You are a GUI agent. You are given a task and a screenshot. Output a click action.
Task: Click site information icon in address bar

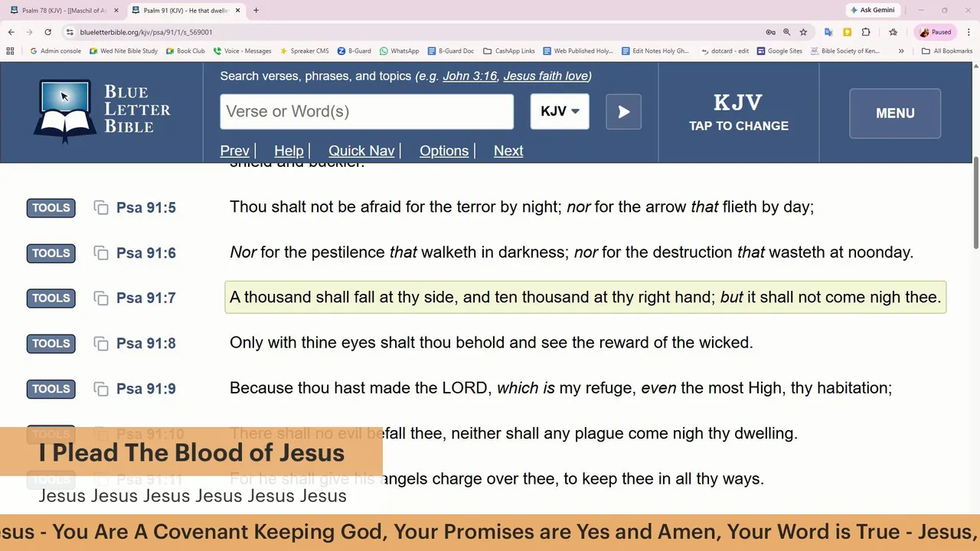[69, 32]
